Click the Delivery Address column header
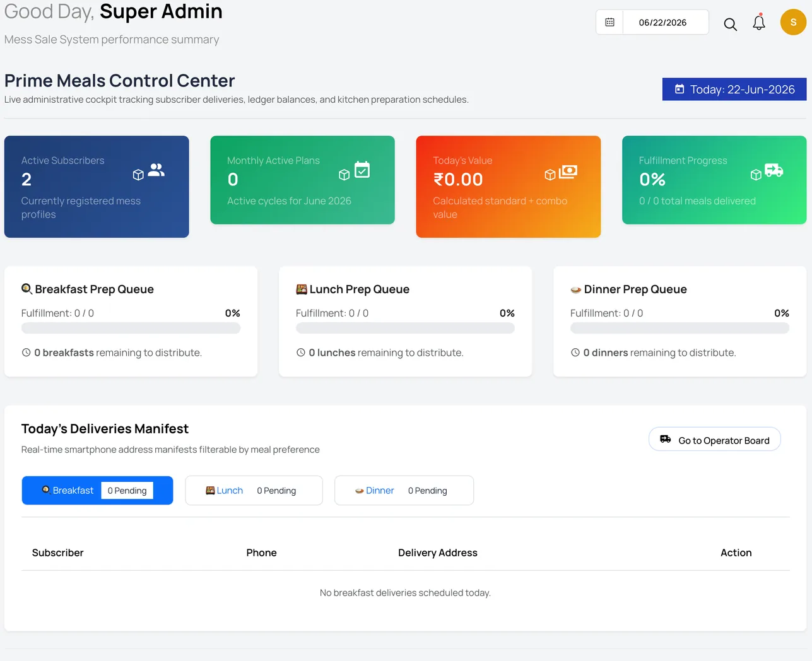The height and width of the screenshot is (661, 812). 438,553
